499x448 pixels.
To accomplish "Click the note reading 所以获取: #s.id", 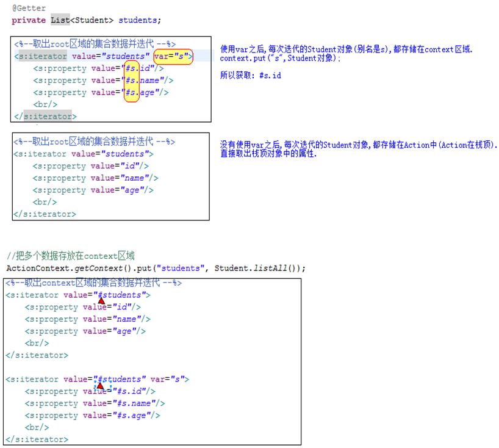I will (250, 75).
